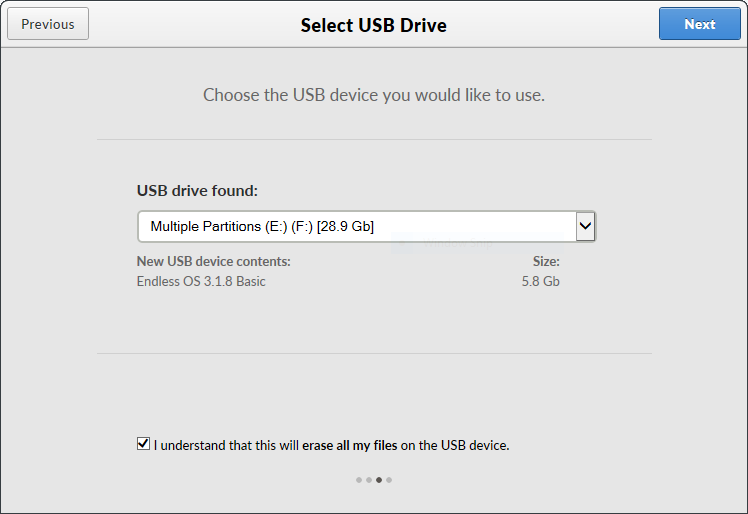The width and height of the screenshot is (748, 514).
Task: Open the USB drive selection combo box
Action: [x=366, y=226]
